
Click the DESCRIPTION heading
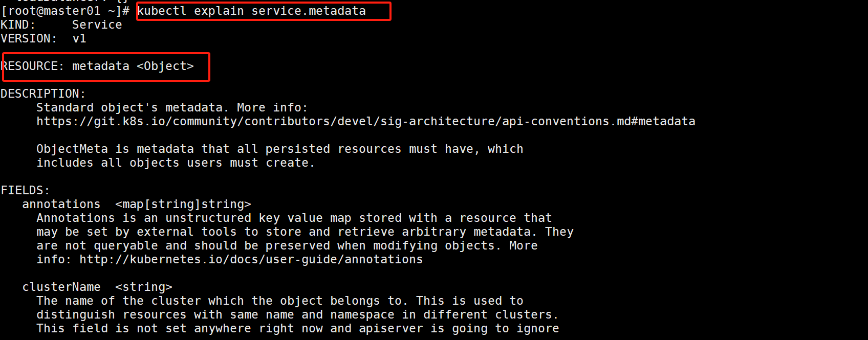click(43, 94)
